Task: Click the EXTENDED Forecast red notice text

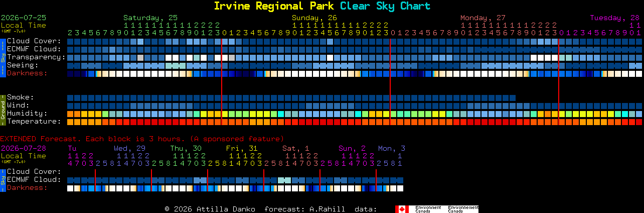Action: click(x=142, y=139)
